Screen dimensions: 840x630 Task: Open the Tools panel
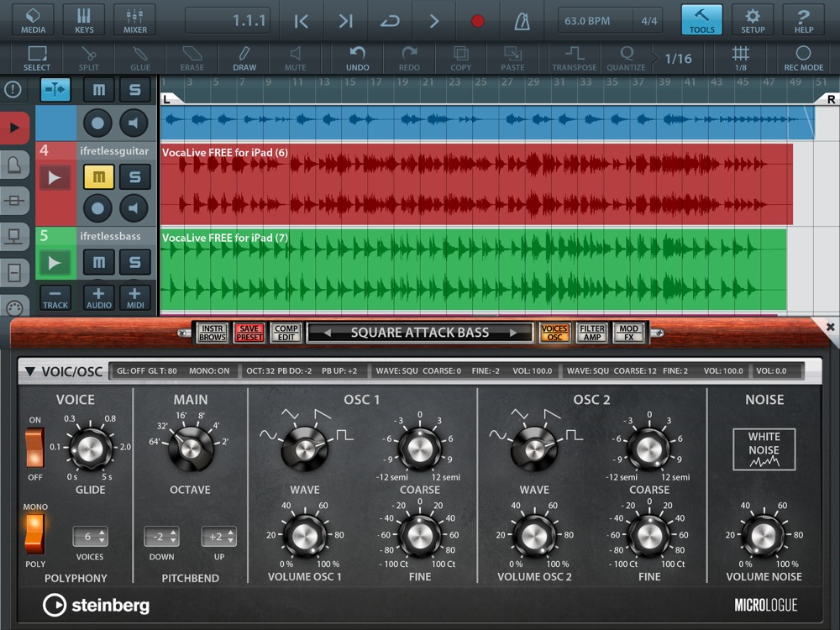701,20
